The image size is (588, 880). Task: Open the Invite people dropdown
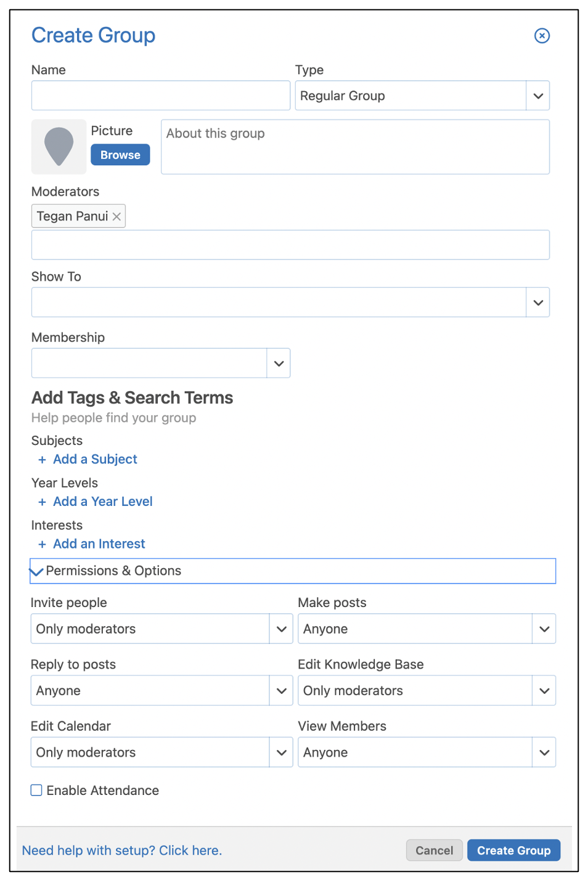pos(281,629)
